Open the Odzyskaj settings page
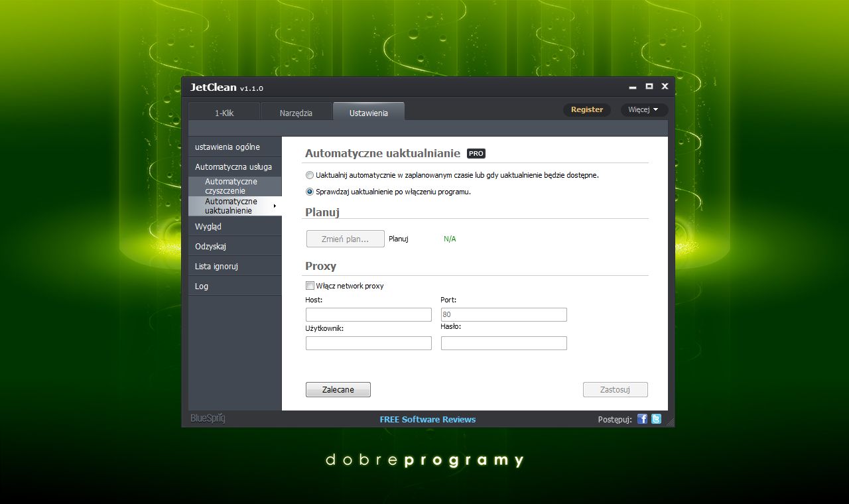 [235, 246]
